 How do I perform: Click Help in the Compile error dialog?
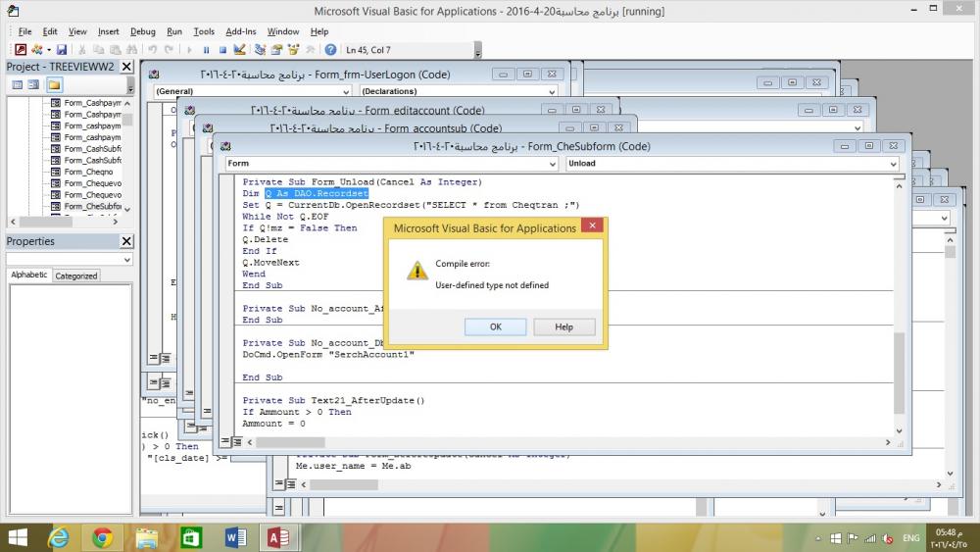(x=563, y=326)
